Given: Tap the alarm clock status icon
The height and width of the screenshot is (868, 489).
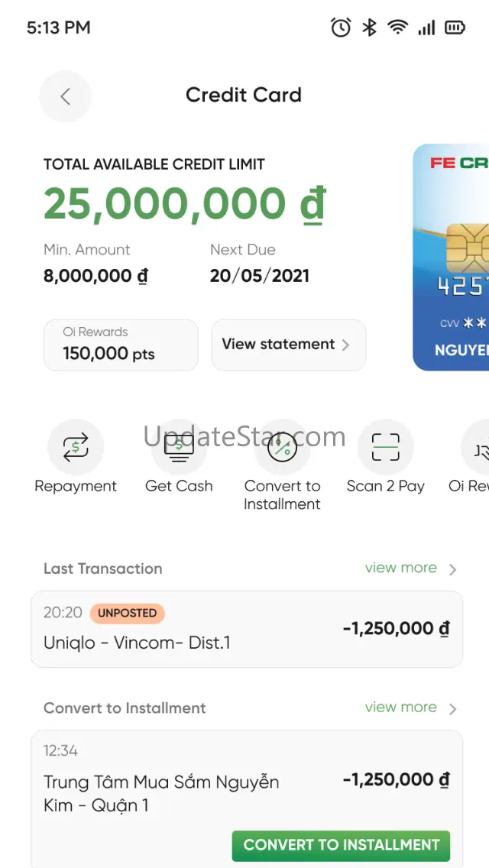Looking at the screenshot, I should coord(341,28).
